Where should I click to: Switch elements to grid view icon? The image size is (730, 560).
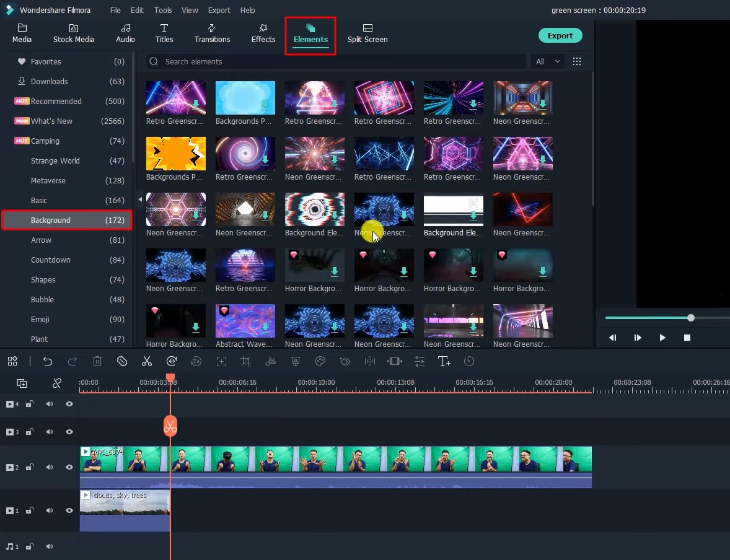tap(577, 61)
